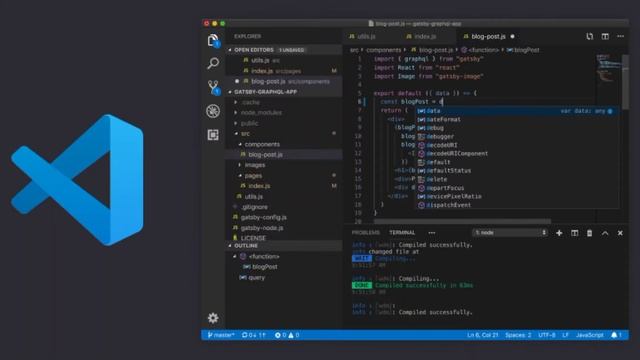This screenshot has height=360, width=640.
Task: Click the open changes icon in editor toolbar
Action: point(590,36)
